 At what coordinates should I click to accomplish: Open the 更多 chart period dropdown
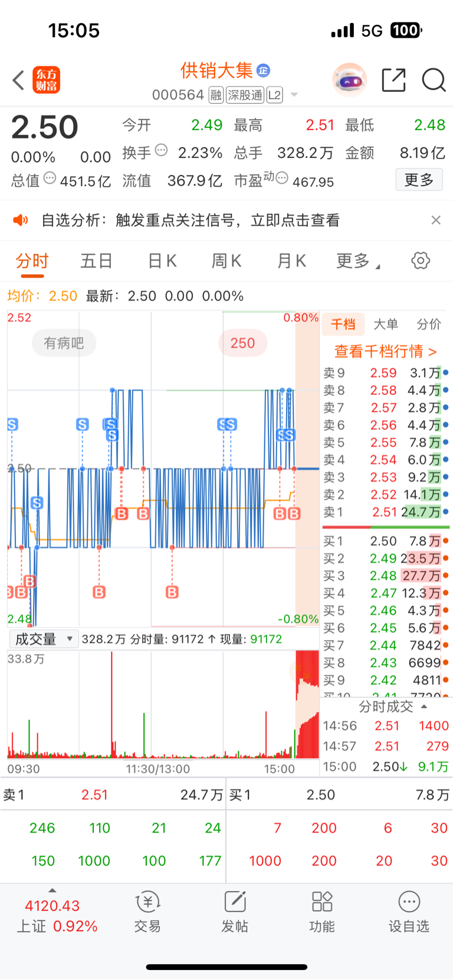tap(358, 260)
